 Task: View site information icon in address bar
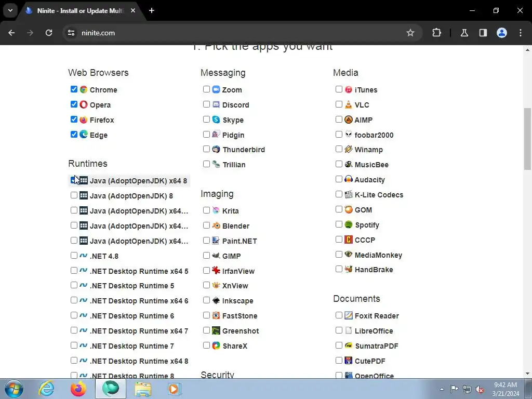(x=71, y=33)
